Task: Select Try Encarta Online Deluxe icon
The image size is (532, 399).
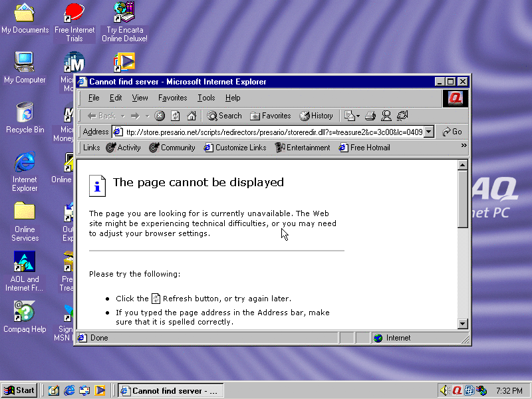Action: [x=124, y=23]
